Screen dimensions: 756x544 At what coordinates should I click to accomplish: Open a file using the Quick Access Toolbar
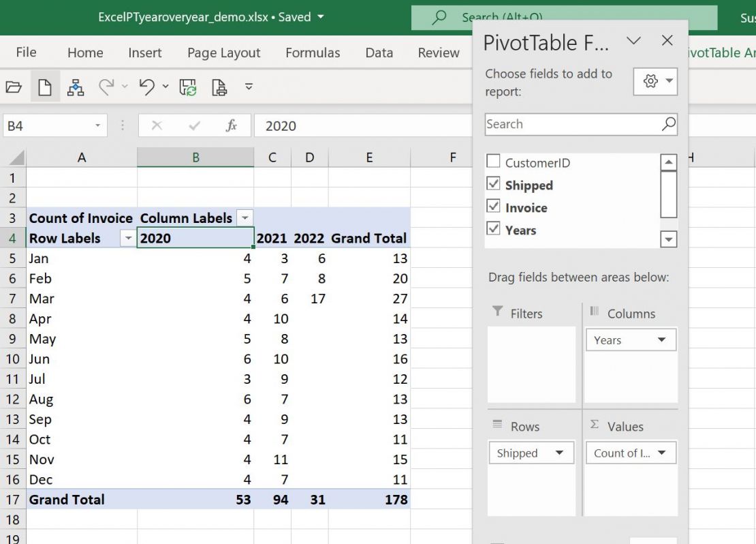12,87
